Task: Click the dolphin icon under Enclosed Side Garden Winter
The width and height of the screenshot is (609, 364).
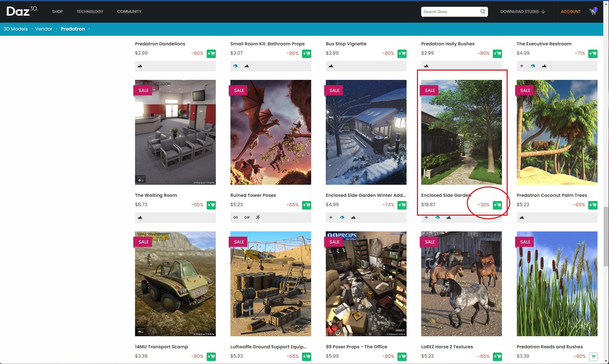Action: pos(342,217)
